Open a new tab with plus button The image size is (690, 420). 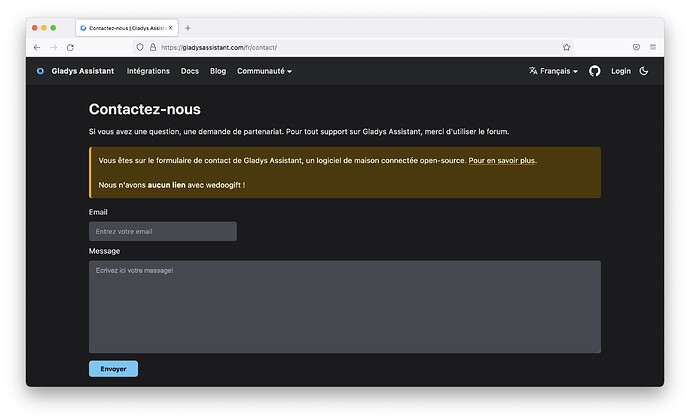tap(188, 28)
